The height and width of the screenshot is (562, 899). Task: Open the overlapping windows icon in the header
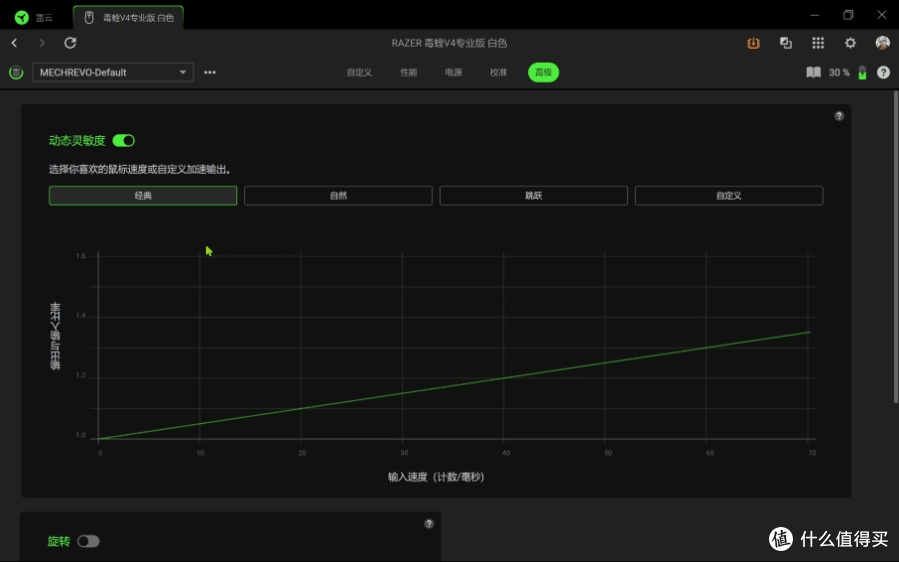[785, 43]
